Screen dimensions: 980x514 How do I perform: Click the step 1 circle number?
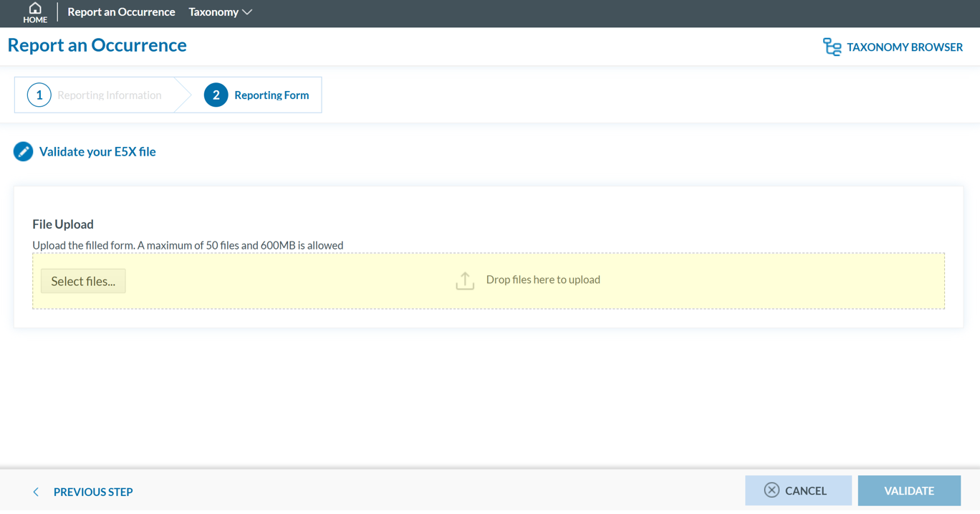pos(39,95)
